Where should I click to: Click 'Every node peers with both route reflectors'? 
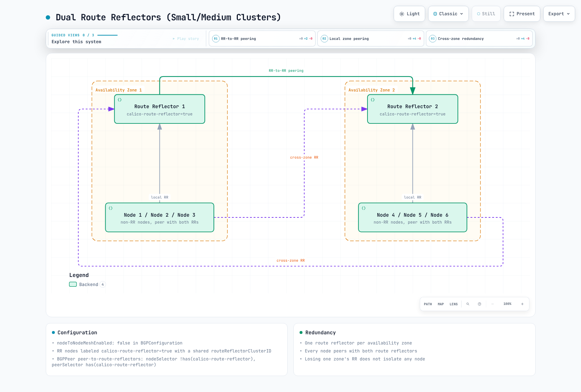point(361,351)
